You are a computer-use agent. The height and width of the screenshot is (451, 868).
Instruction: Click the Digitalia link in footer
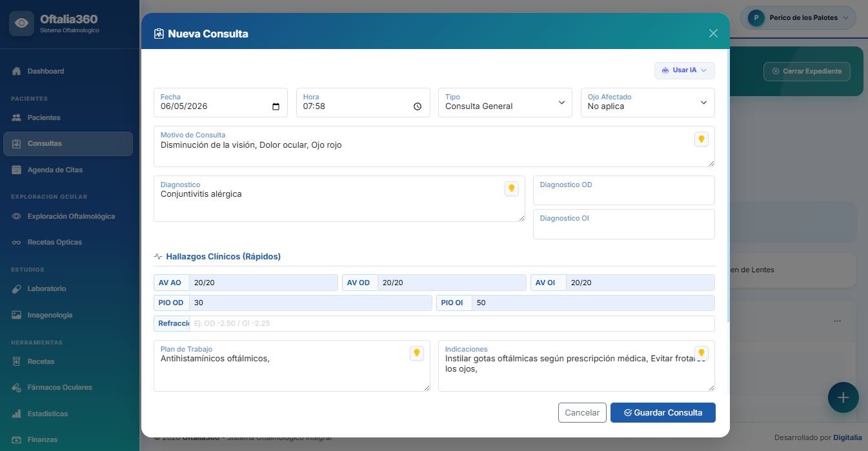(x=847, y=437)
